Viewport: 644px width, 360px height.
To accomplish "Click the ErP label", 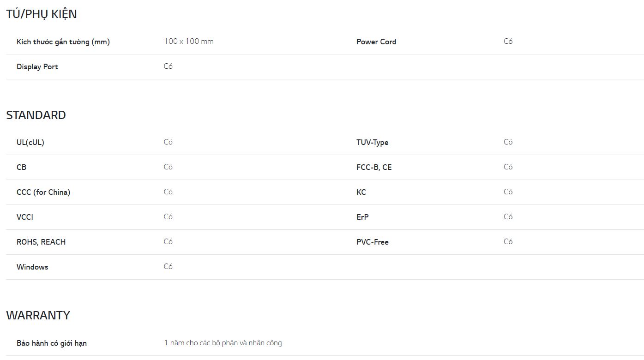I will (362, 217).
